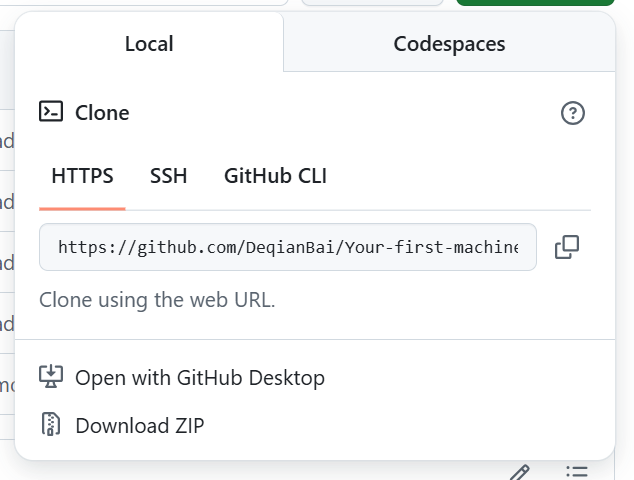The width and height of the screenshot is (634, 480).
Task: Click the HTTPS repository URL field
Action: (x=288, y=247)
